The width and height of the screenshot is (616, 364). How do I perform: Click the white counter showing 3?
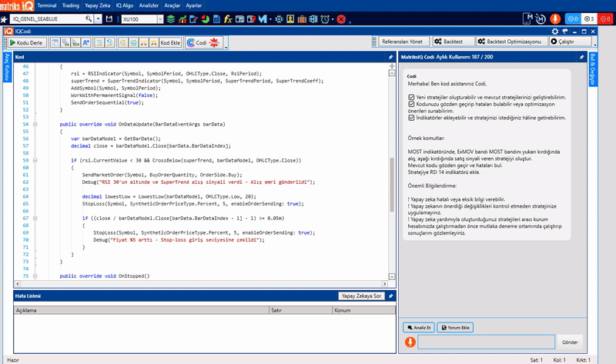(x=589, y=18)
